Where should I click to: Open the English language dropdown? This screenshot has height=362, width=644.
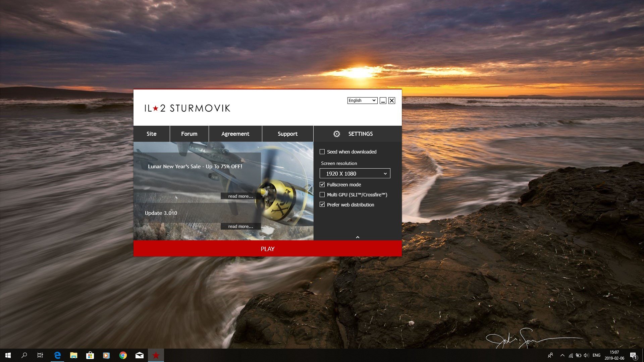[x=362, y=101]
